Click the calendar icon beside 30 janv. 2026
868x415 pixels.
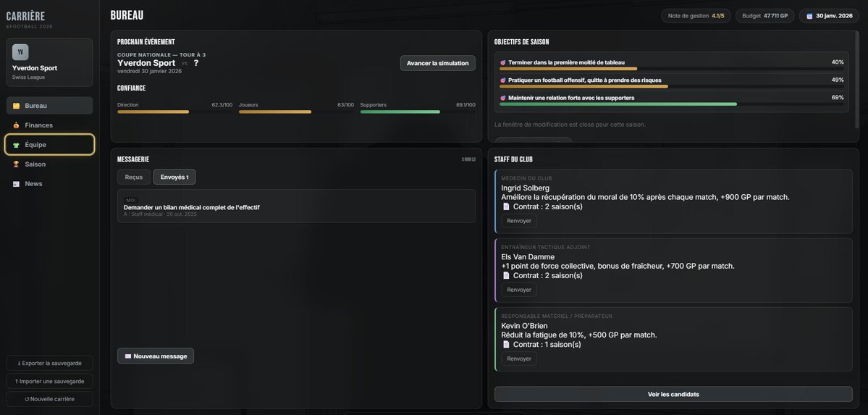tap(809, 16)
